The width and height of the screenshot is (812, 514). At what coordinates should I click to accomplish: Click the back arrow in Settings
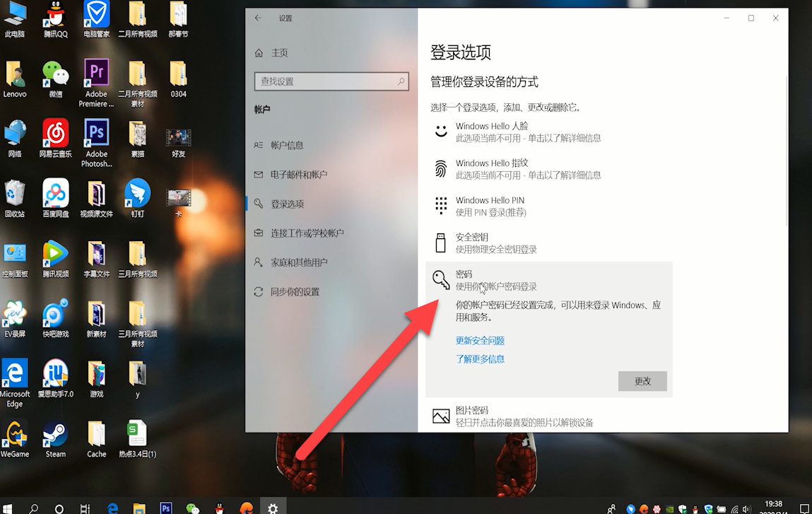(259, 18)
